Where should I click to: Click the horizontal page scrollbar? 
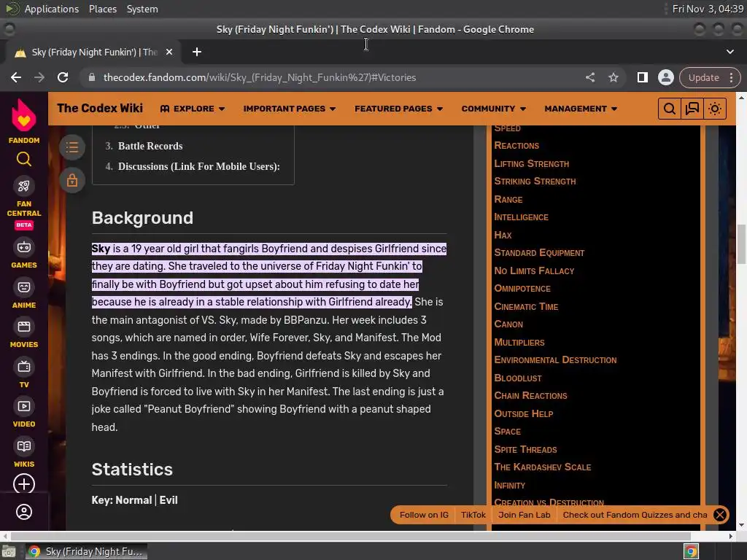click(350, 536)
